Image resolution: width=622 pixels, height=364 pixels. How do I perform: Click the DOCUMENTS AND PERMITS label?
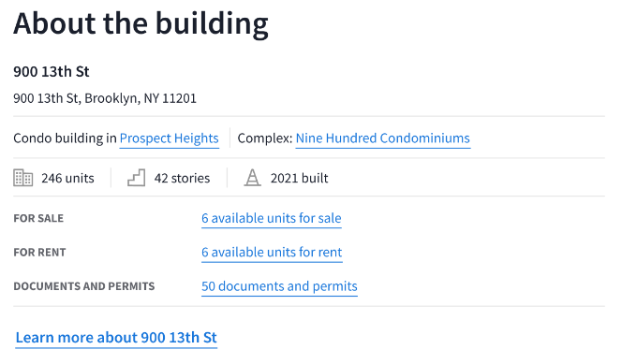(84, 286)
